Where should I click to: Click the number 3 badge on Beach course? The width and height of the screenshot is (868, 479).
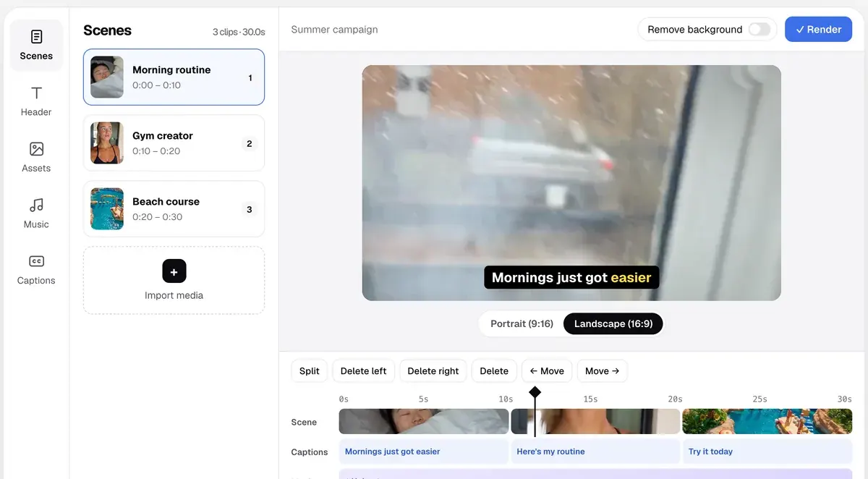(250, 209)
